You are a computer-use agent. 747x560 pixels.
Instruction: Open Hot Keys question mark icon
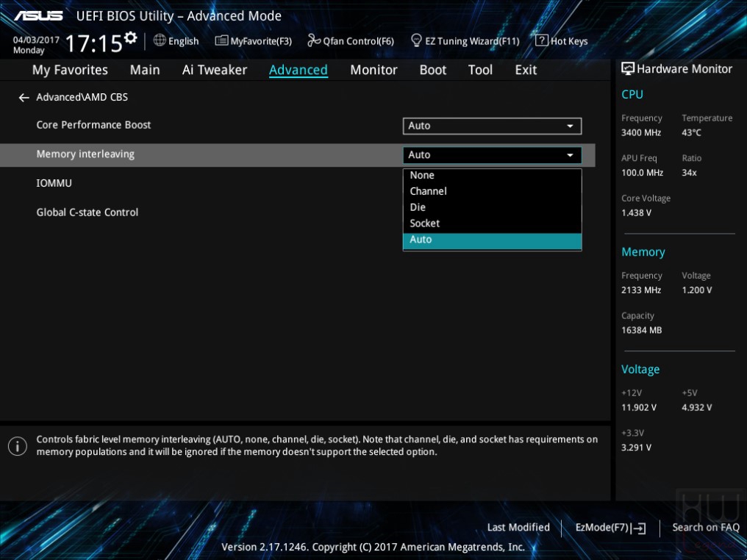(542, 40)
